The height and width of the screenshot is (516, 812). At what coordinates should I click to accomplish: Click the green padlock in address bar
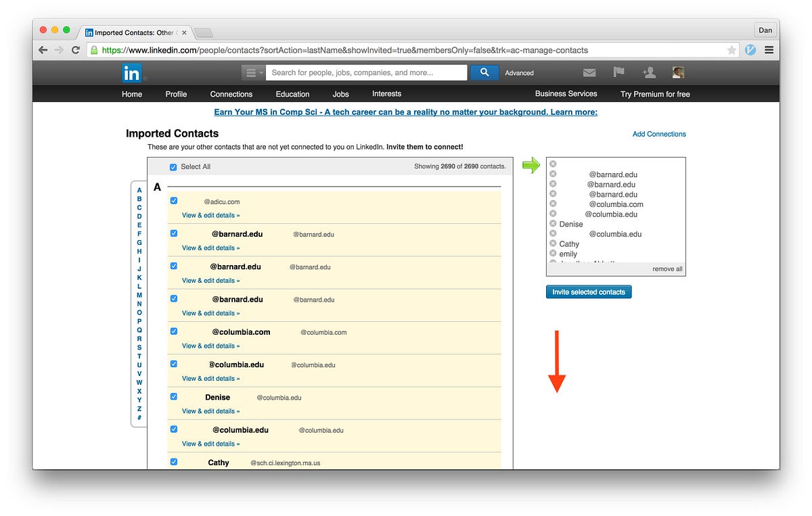click(95, 50)
